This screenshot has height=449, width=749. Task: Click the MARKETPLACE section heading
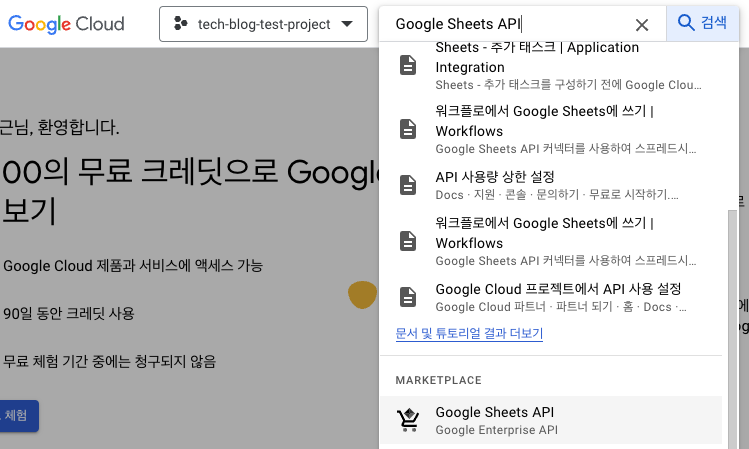tap(439, 380)
